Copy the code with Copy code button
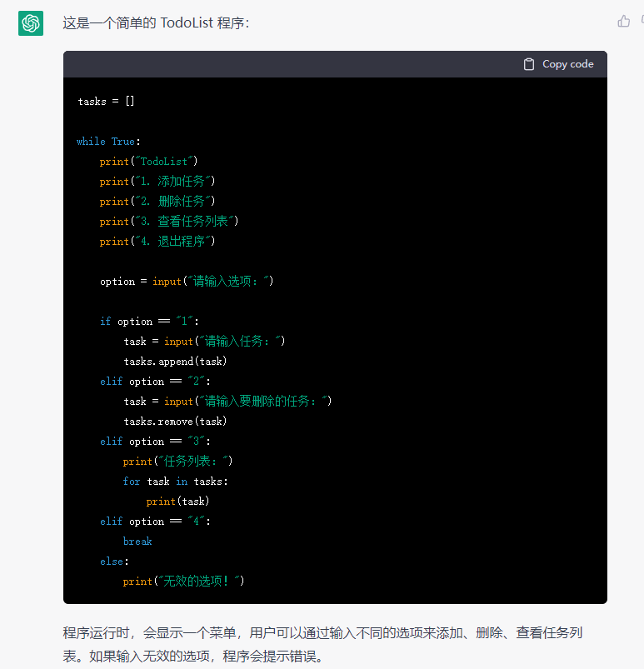 pyautogui.click(x=559, y=64)
